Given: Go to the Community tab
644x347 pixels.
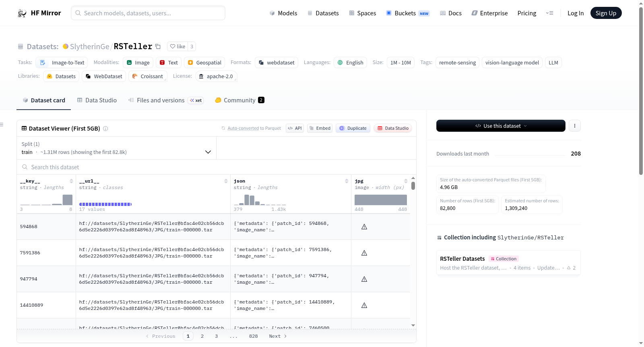Looking at the screenshot, I should 239,100.
